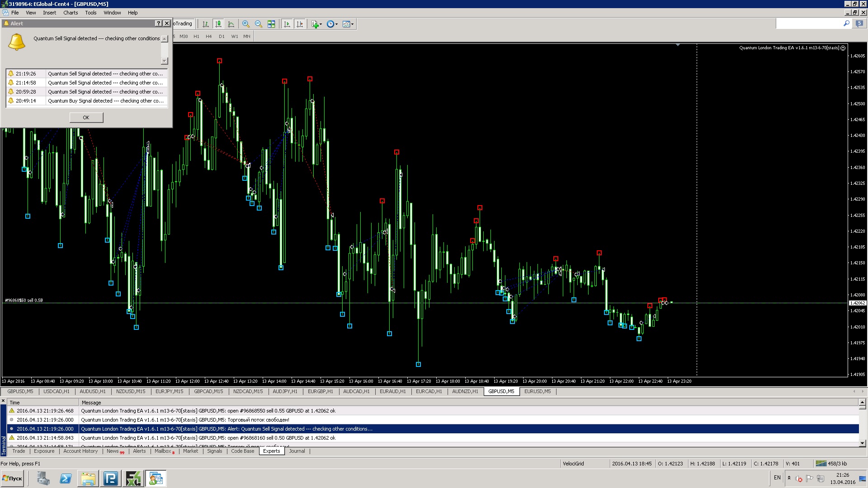This screenshot has width=868, height=488.
Task: Select the bar chart type icon
Action: pyautogui.click(x=206, y=24)
